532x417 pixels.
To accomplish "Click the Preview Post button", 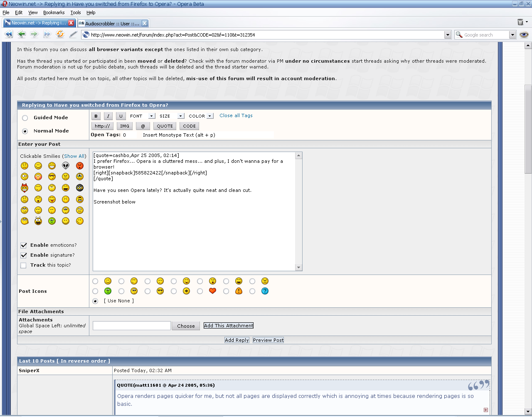I will tap(268, 340).
